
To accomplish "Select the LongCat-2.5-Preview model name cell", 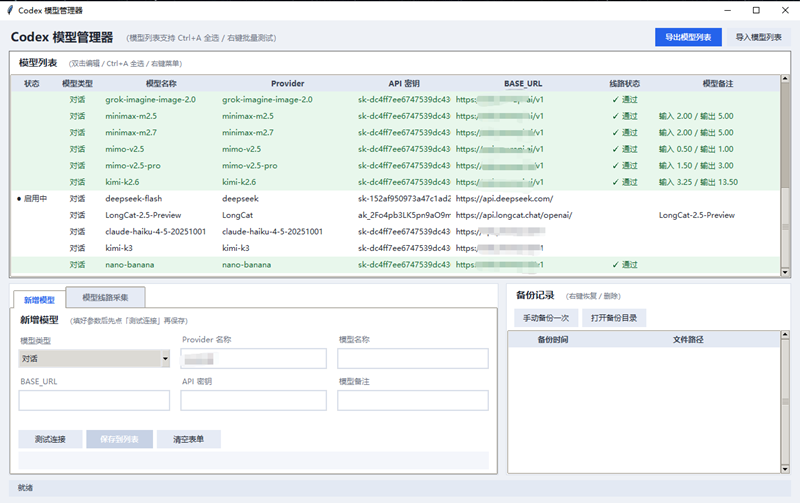I will point(143,215).
